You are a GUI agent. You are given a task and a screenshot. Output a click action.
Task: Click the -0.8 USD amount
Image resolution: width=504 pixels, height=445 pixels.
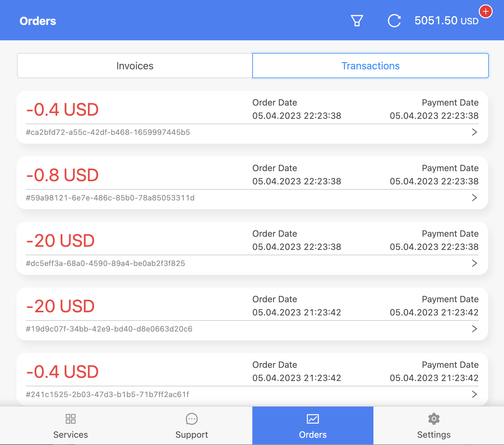[x=62, y=175]
